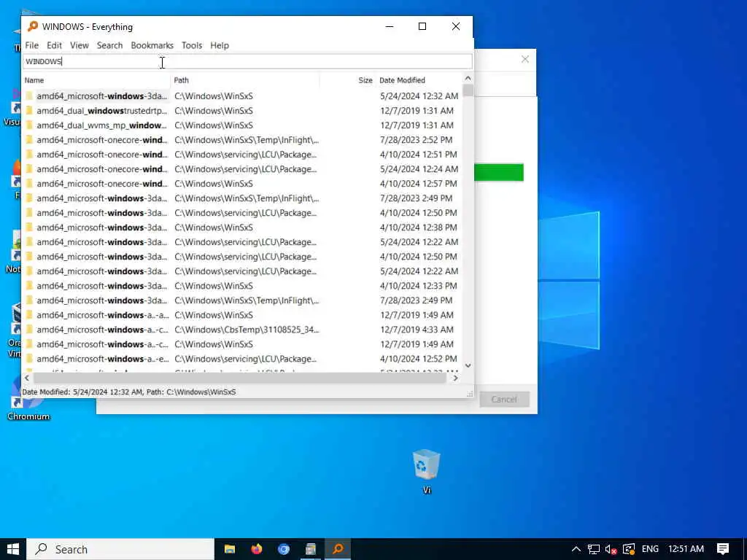Open File Explorer from the taskbar
The width and height of the screenshot is (747, 560).
point(230,549)
